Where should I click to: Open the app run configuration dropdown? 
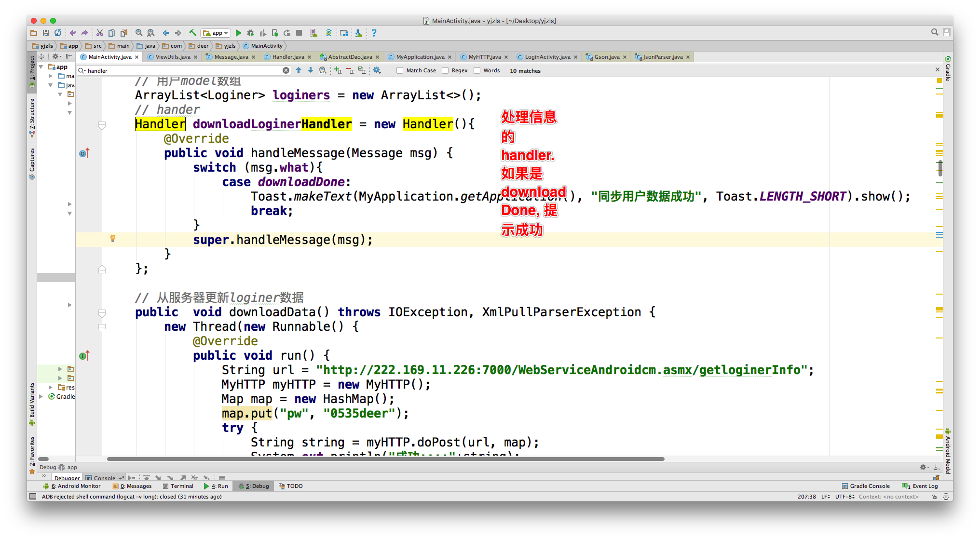click(x=216, y=33)
